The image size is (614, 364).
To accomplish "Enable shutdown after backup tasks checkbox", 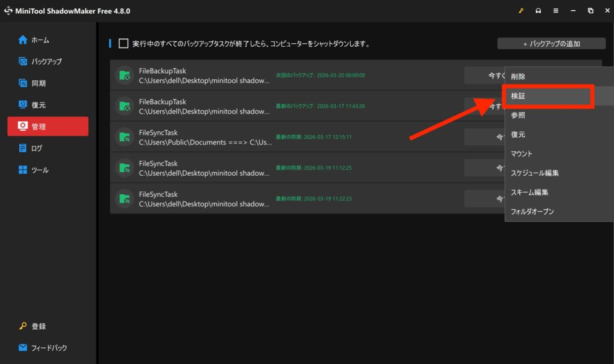I will [x=124, y=44].
